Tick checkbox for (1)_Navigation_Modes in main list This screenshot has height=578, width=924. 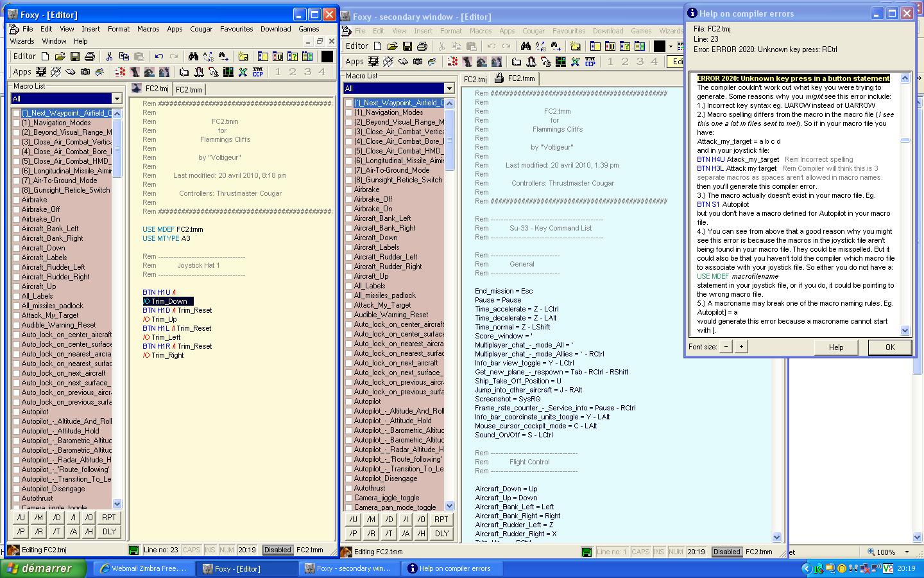[16, 123]
